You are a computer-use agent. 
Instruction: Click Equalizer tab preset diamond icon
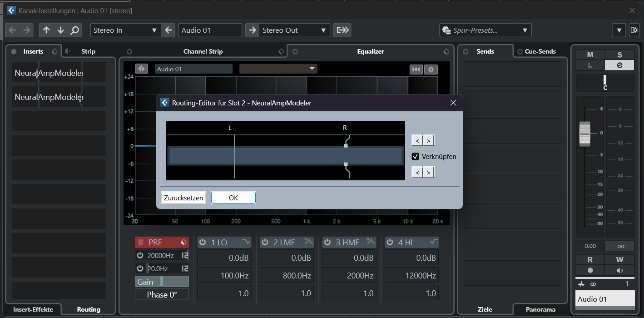tap(446, 51)
